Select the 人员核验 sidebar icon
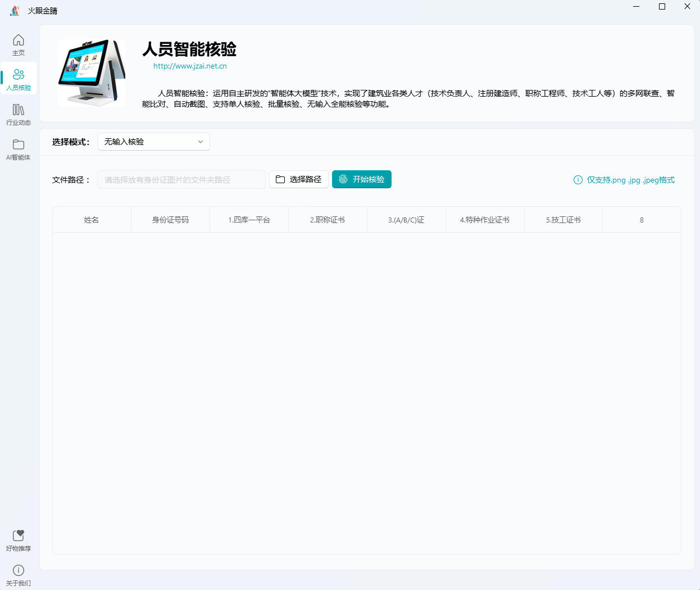This screenshot has width=700, height=590. coord(19,79)
